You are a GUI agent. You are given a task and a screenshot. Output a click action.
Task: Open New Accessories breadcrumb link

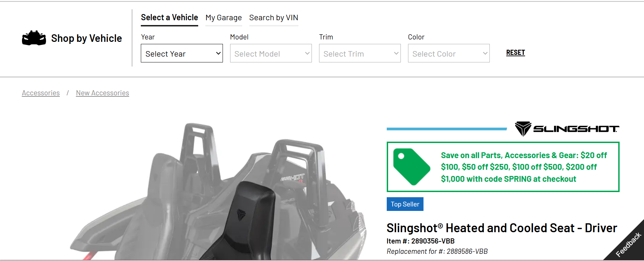[102, 93]
